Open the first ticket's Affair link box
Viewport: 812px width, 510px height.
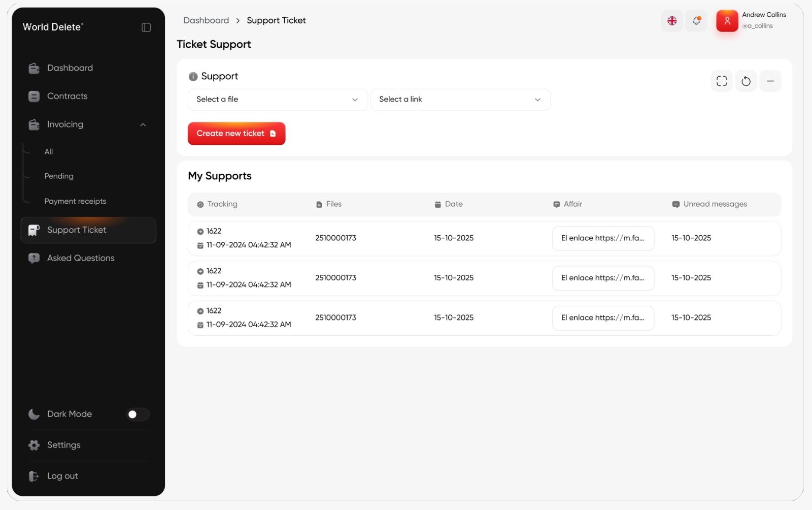(x=603, y=238)
